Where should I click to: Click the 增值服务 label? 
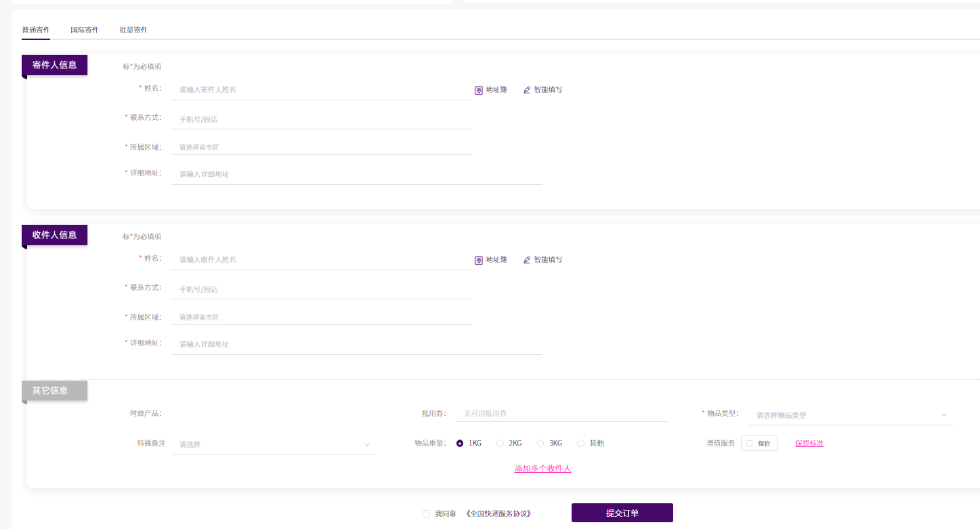[x=721, y=443]
